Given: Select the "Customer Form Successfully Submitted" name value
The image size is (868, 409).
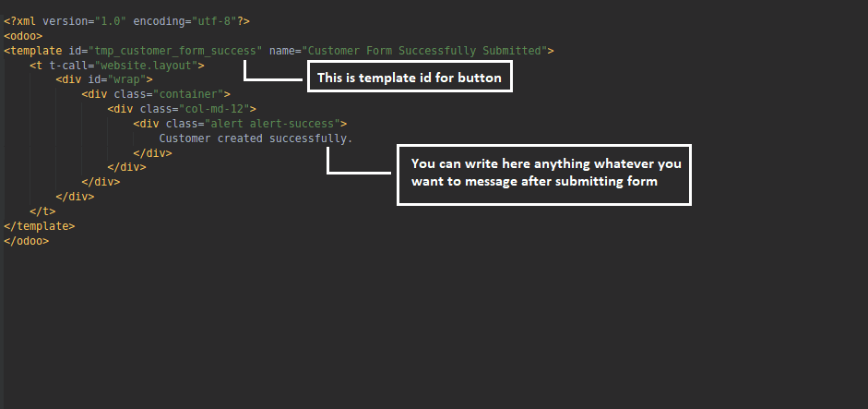Looking at the screenshot, I should point(424,51).
